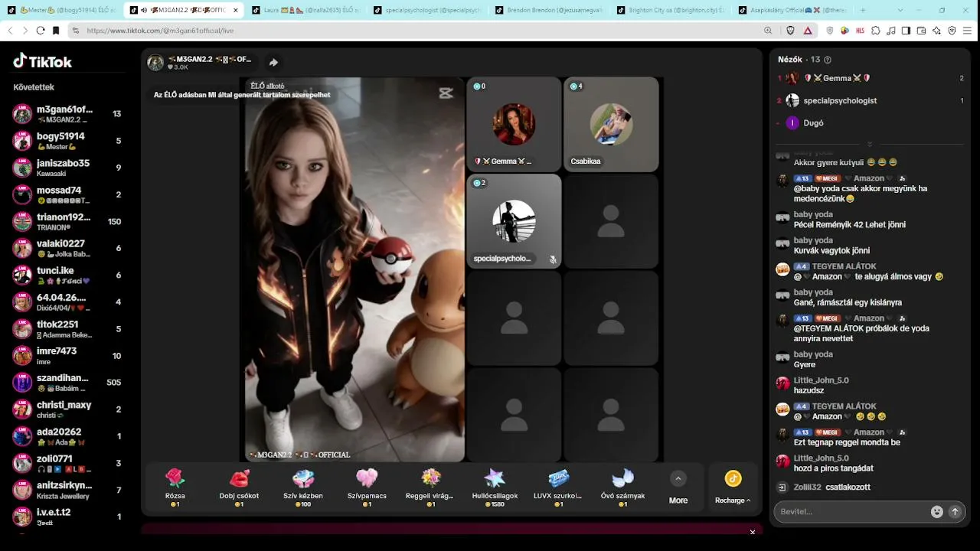The width and height of the screenshot is (980, 551).
Task: Go back in browser history
Action: tap(10, 31)
